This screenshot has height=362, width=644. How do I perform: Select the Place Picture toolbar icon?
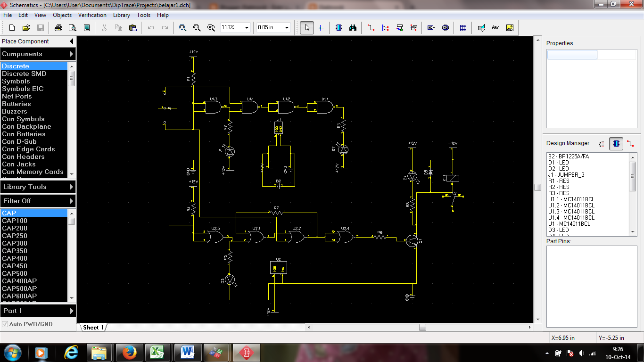click(510, 28)
